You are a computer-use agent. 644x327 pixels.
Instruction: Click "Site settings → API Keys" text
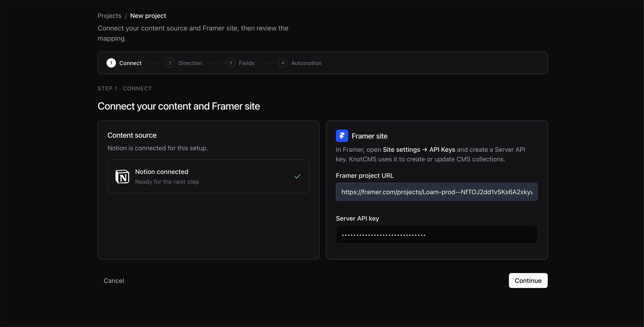point(419,149)
